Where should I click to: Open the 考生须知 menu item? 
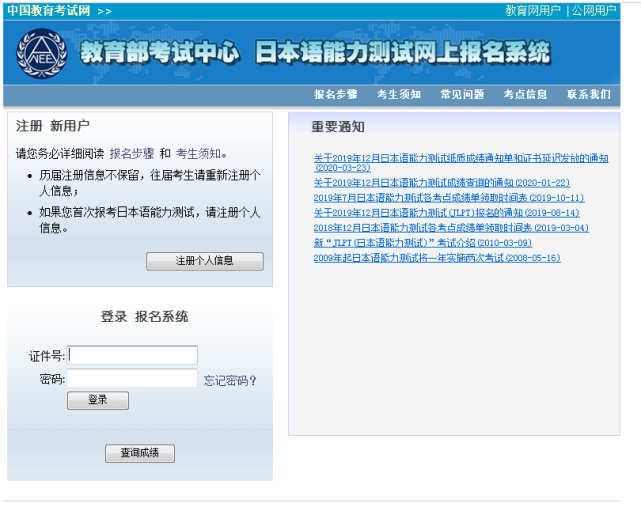pos(399,94)
